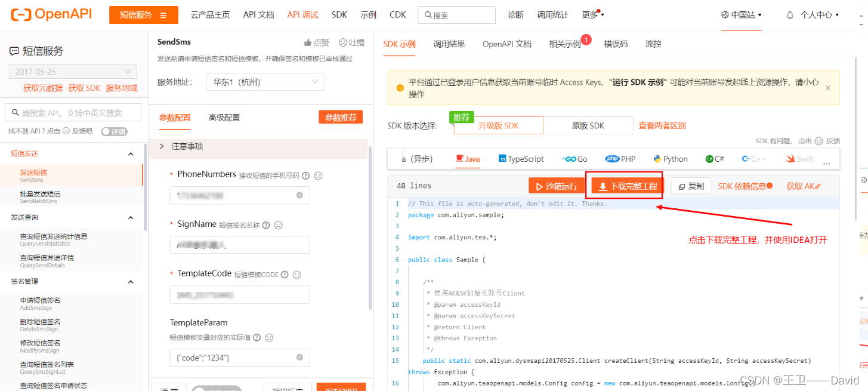Open the API 文档 menu item
868x391 pixels.
[x=258, y=15]
